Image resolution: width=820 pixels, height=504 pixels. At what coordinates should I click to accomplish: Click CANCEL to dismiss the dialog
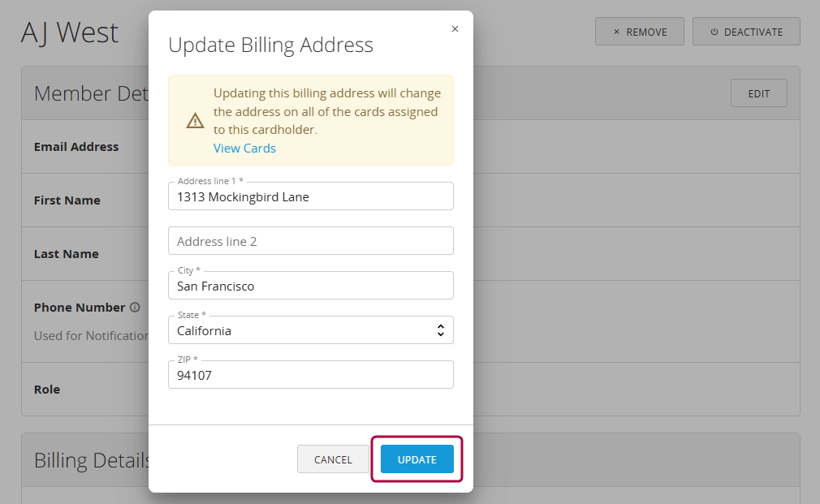[332, 459]
